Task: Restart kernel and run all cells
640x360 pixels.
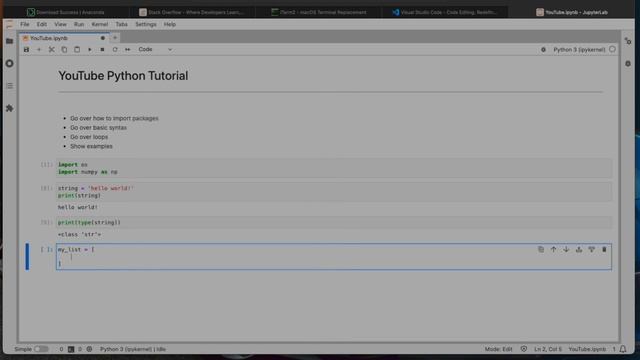Action: [x=127, y=49]
